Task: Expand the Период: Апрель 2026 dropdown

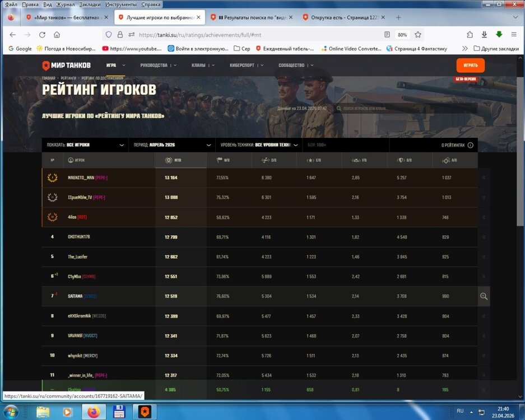Action: [x=172, y=145]
